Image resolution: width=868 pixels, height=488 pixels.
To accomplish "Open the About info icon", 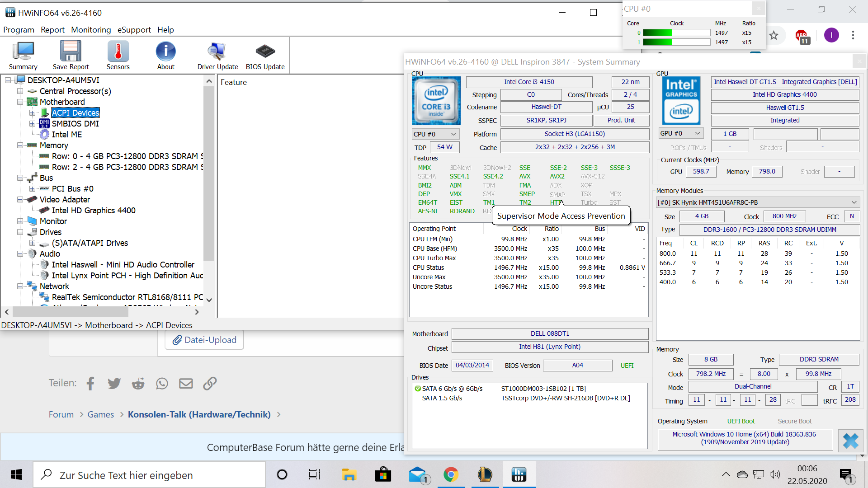I will click(165, 55).
